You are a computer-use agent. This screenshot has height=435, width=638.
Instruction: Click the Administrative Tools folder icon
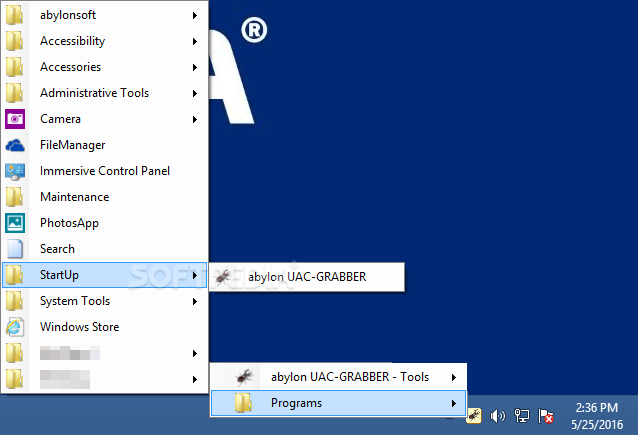(14, 93)
